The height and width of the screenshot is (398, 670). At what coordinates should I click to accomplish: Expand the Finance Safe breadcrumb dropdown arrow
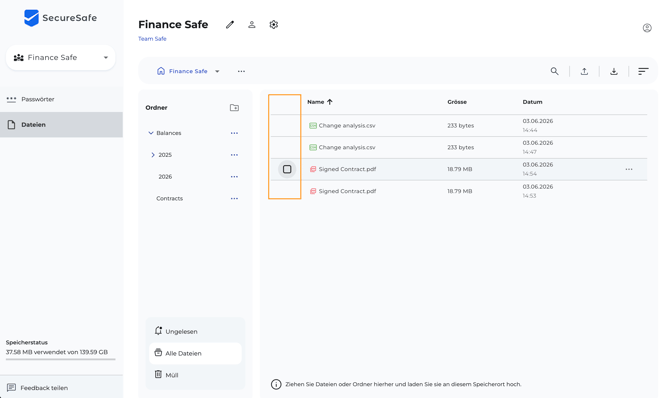coord(217,71)
